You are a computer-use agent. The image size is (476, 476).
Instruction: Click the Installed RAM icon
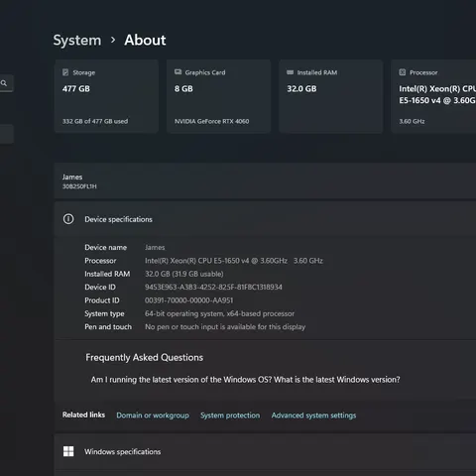pos(290,72)
